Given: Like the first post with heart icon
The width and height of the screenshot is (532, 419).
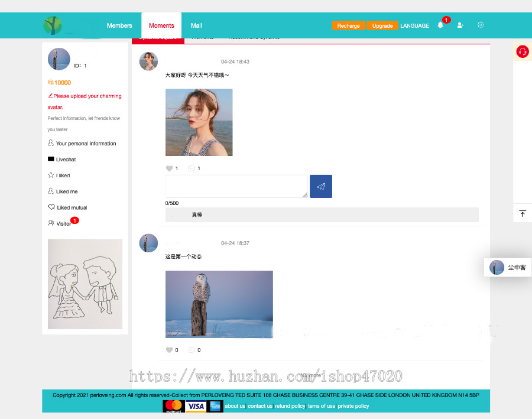Looking at the screenshot, I should pos(169,168).
